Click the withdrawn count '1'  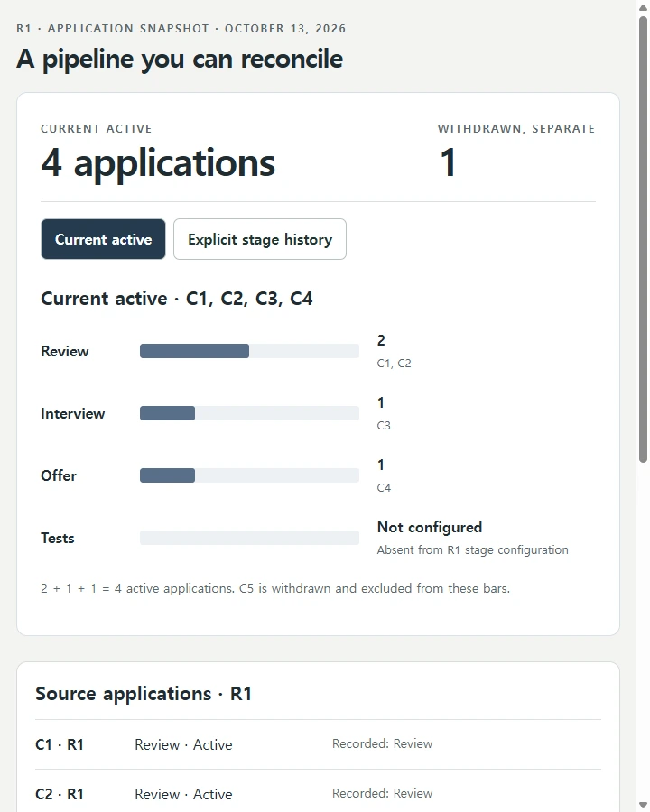(448, 162)
